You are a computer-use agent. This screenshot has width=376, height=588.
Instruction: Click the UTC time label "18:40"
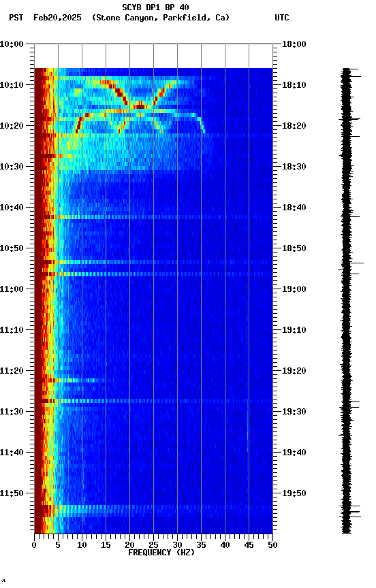coord(294,208)
